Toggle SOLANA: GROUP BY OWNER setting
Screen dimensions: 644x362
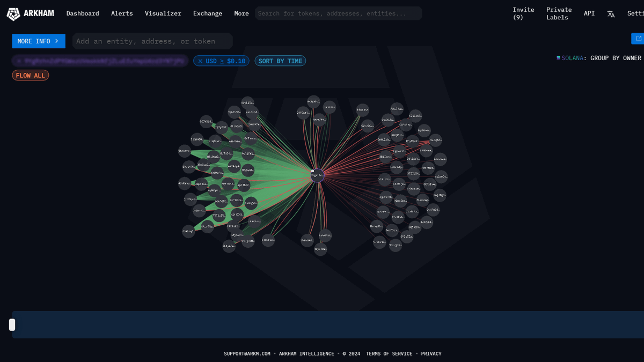599,58
